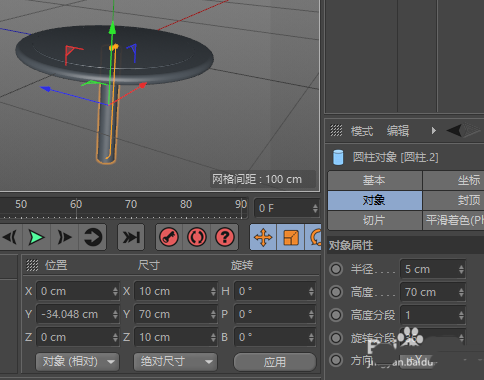The height and width of the screenshot is (380, 484).
Task: Switch to the 基本 tab
Action: [x=375, y=180]
